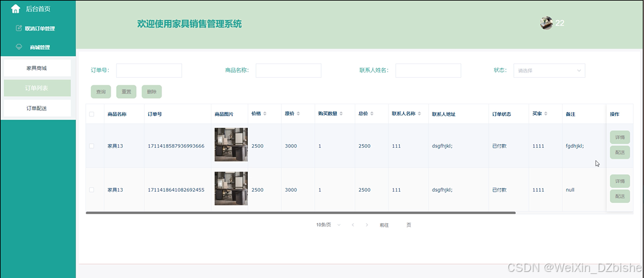Click the 商品名称 column header
Viewport: 644px width, 278px height.
tap(117, 114)
